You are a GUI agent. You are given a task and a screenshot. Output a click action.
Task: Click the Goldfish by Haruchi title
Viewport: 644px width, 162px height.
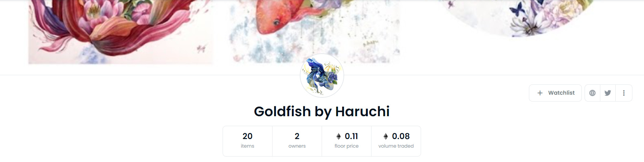(322, 111)
